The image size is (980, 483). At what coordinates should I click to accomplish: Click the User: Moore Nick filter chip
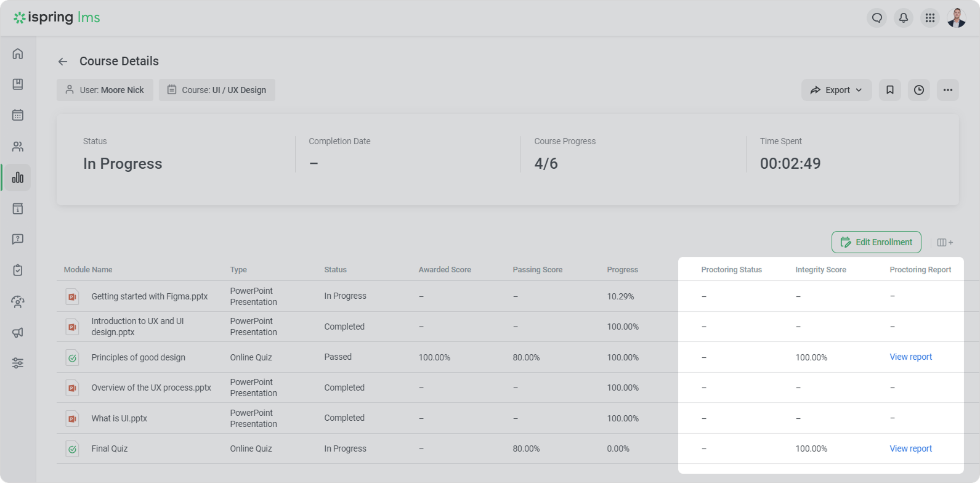pos(105,90)
